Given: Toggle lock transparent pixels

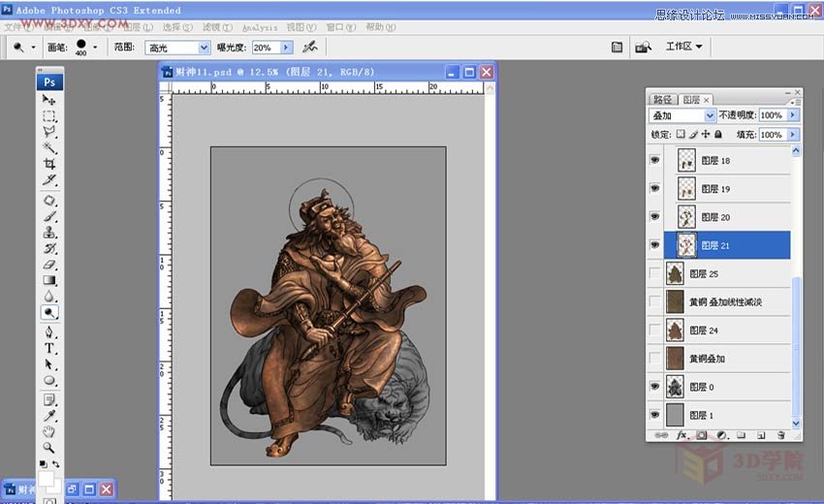Looking at the screenshot, I should pyautogui.click(x=681, y=135).
